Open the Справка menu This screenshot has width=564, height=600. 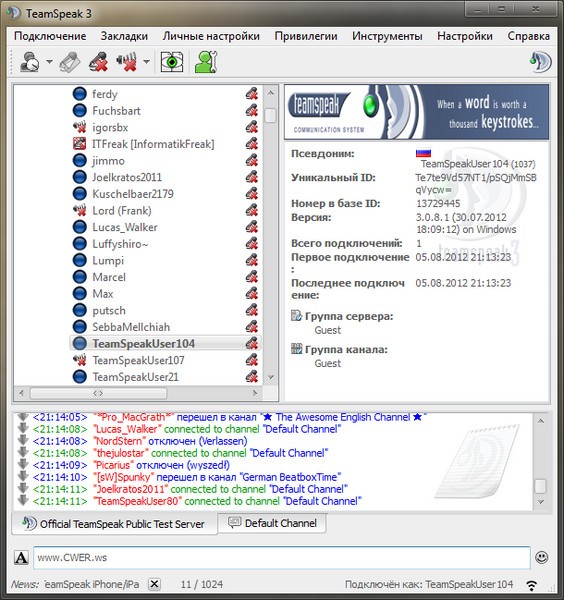pyautogui.click(x=528, y=36)
